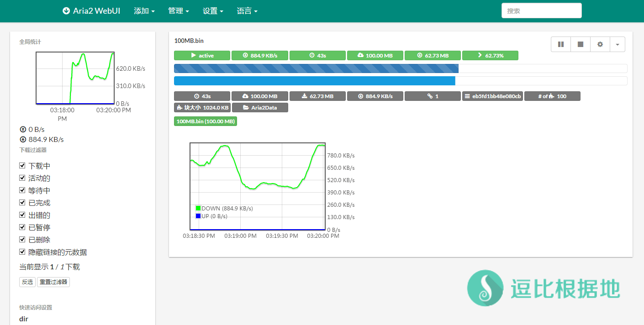Screen dimensions: 644x325
Task: Click the 下载过滤器 heading
Action: (33, 150)
